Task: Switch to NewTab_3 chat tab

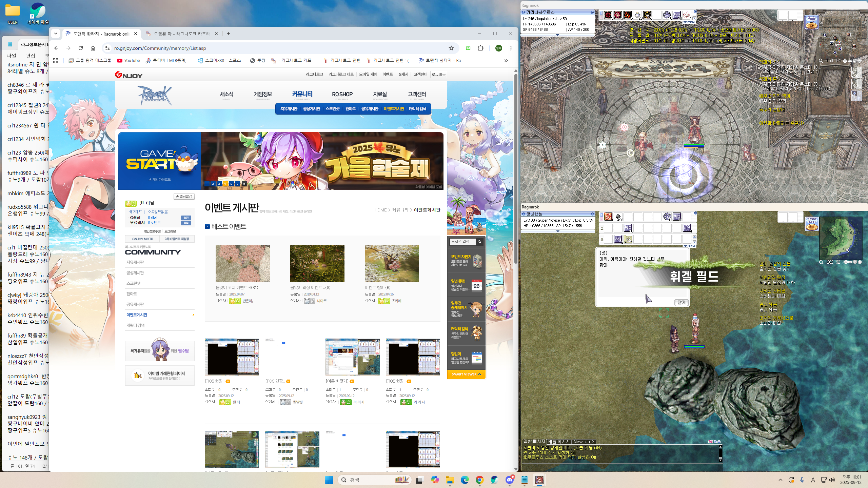Action: (584, 442)
